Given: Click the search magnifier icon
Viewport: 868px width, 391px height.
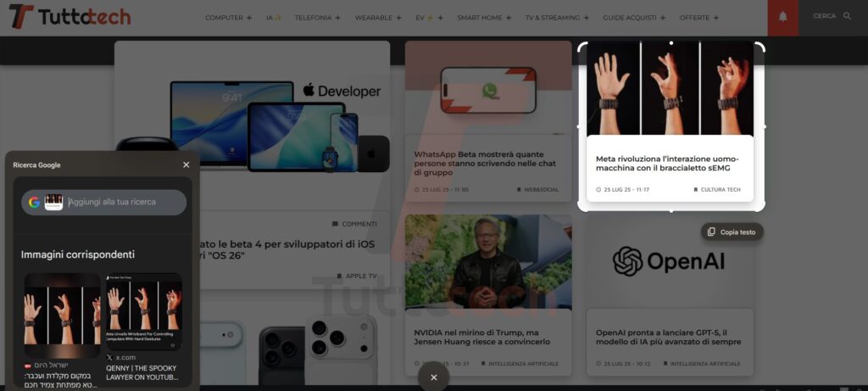Looking at the screenshot, I should (847, 16).
